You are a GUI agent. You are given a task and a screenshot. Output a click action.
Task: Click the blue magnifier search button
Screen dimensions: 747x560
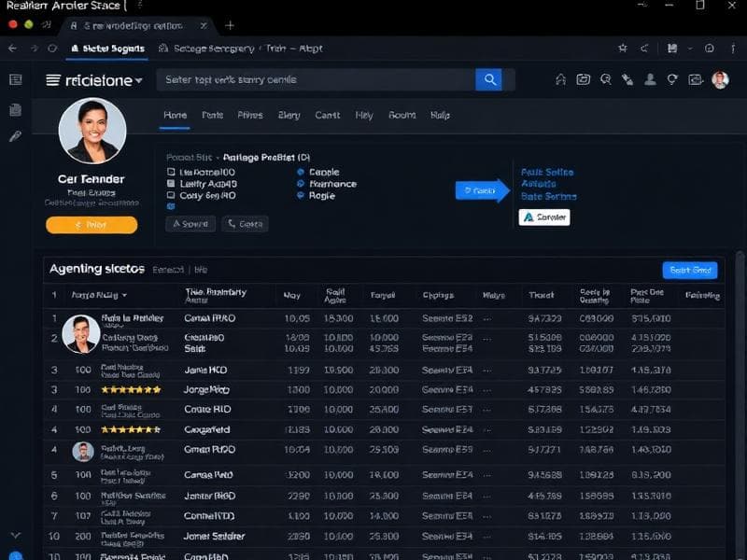click(488, 79)
